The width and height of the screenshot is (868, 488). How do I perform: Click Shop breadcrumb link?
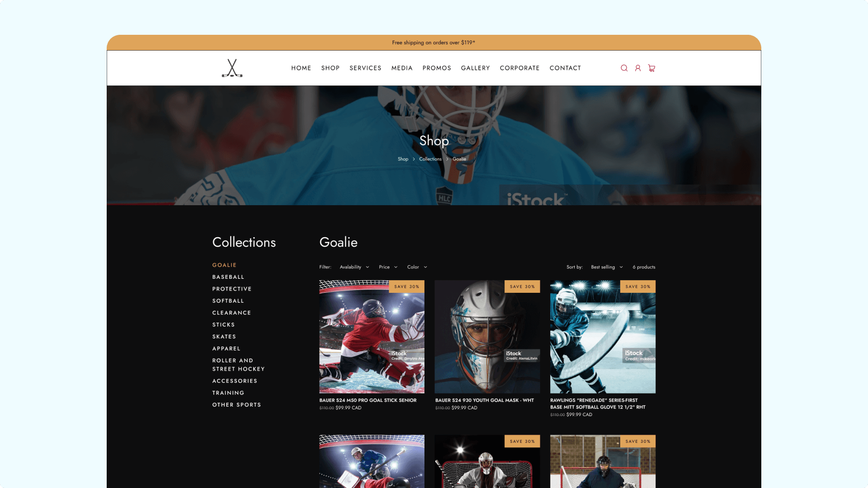click(x=402, y=159)
